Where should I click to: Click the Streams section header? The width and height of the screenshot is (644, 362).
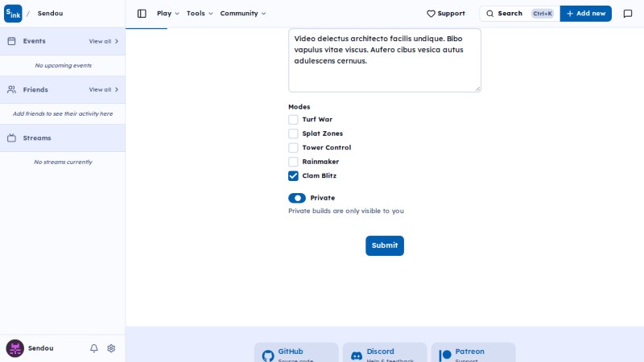(x=63, y=138)
